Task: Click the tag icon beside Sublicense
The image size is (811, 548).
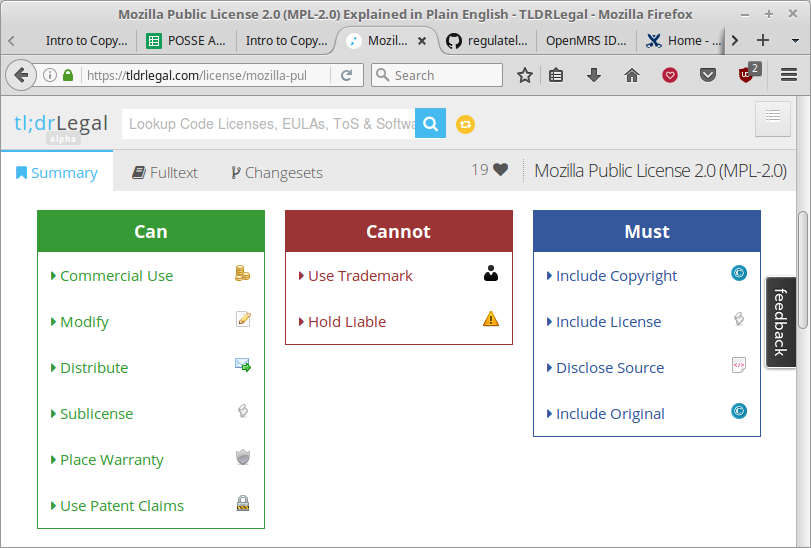Action: (x=243, y=411)
